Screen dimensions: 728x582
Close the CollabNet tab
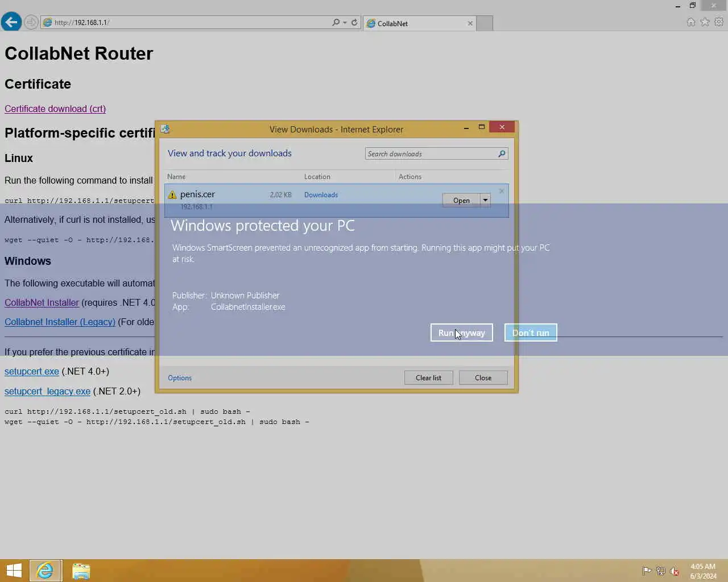(x=470, y=23)
